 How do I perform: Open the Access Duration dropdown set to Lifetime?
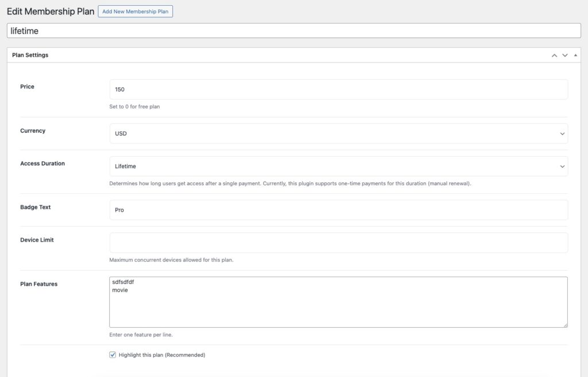338,166
